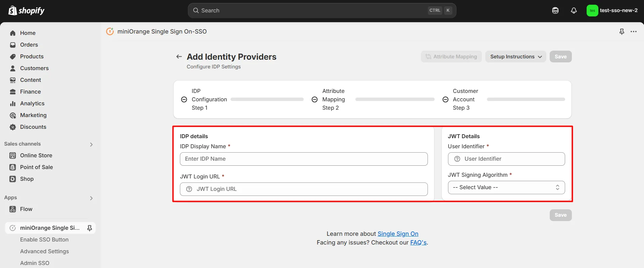
Task: Click the JWT Login URL help icon
Action: click(x=189, y=189)
